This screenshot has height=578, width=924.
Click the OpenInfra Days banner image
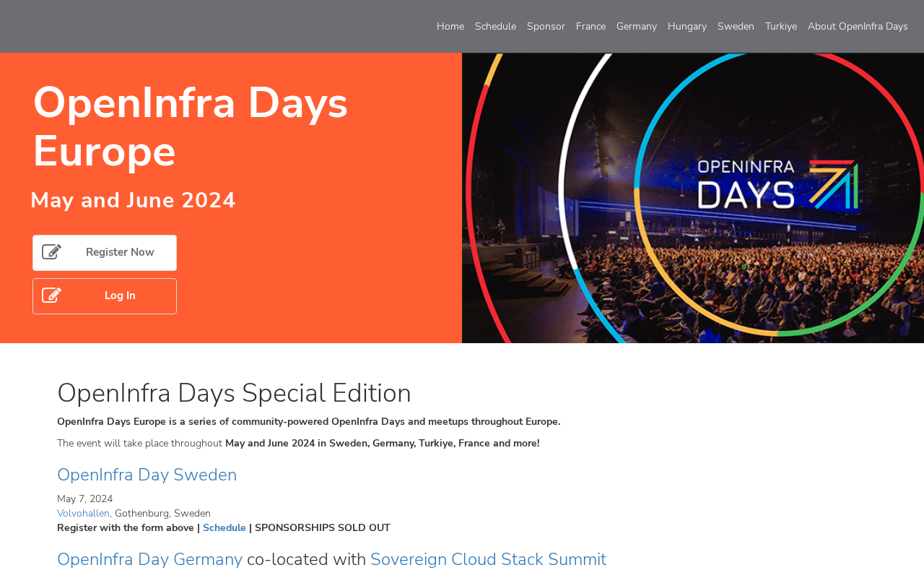click(693, 198)
